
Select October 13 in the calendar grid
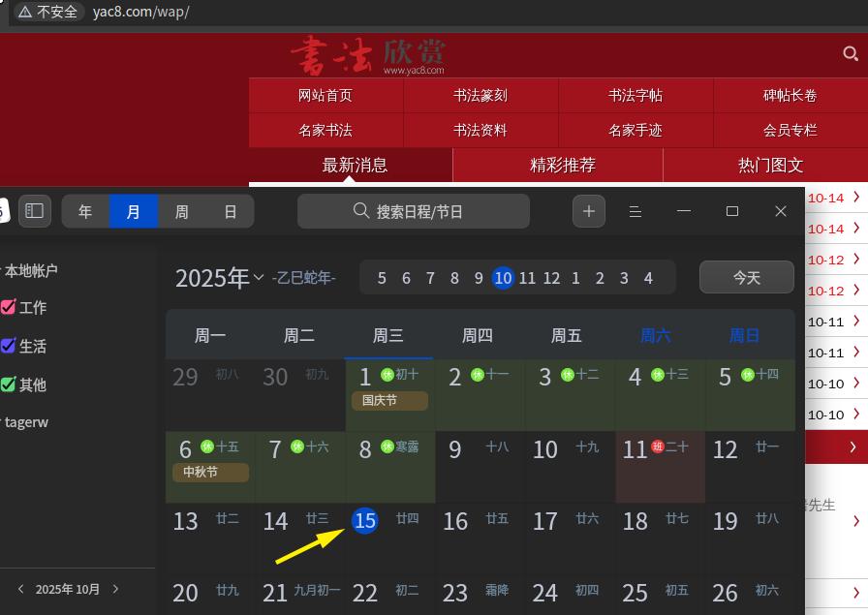(211, 538)
